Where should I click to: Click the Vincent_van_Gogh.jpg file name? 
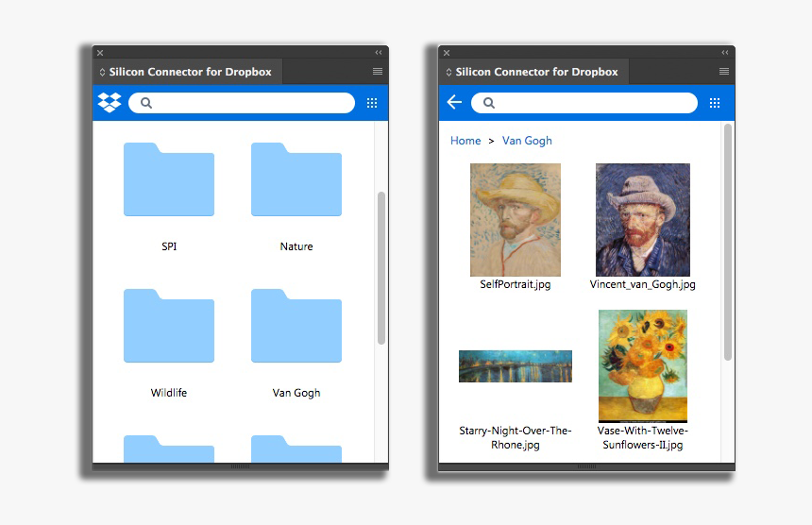tap(643, 284)
